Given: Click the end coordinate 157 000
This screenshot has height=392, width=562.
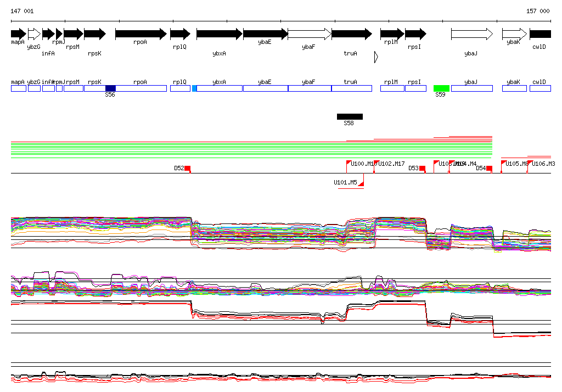Looking at the screenshot, I should tap(538, 11).
